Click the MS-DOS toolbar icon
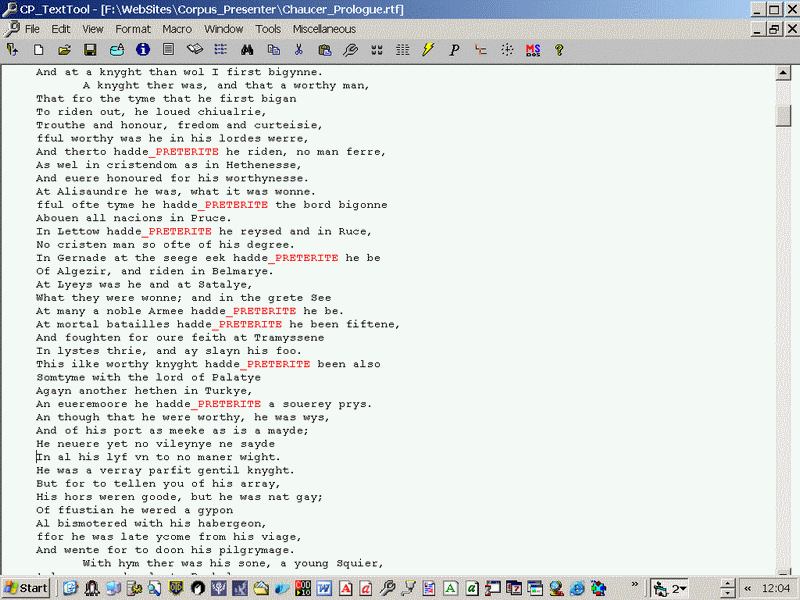 pos(533,49)
